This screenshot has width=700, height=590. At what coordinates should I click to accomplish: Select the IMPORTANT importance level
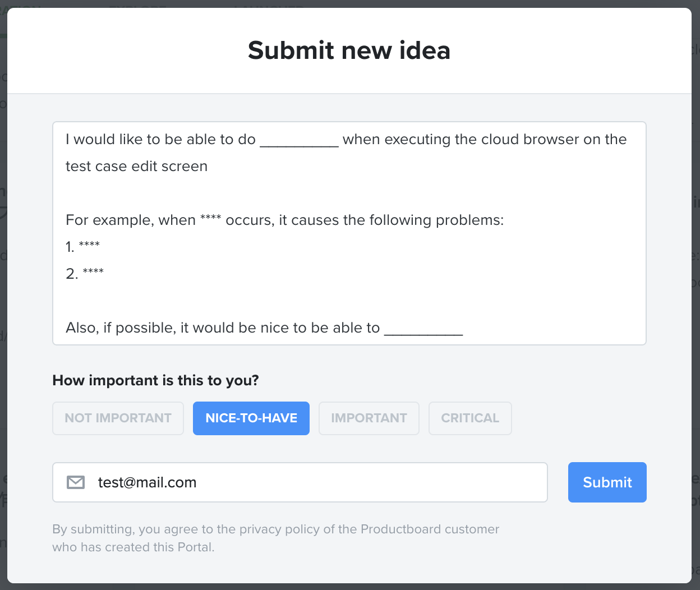[369, 418]
